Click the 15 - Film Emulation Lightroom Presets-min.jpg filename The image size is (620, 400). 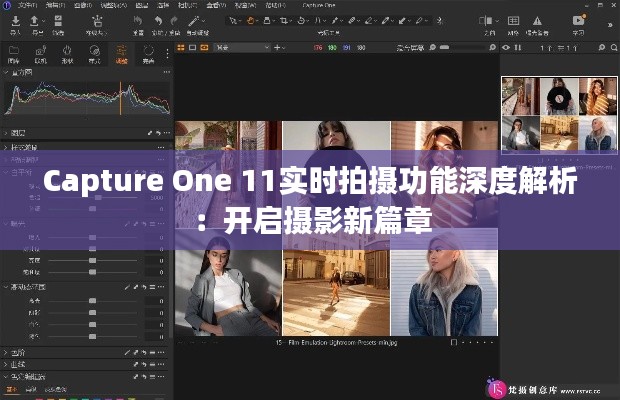(336, 342)
